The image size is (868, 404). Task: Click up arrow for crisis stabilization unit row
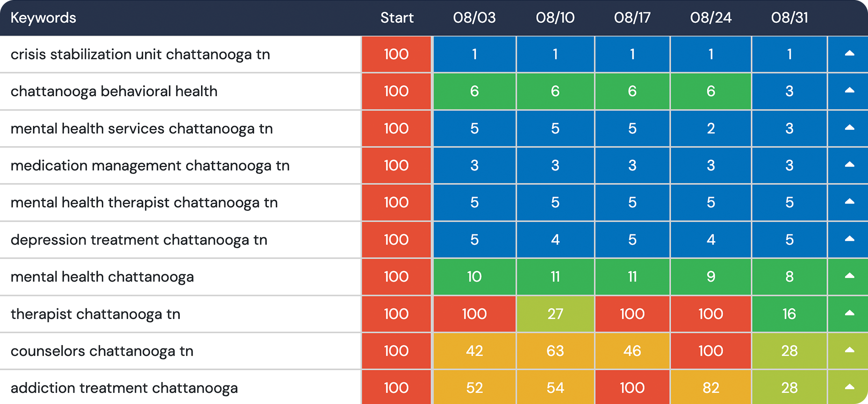[849, 54]
